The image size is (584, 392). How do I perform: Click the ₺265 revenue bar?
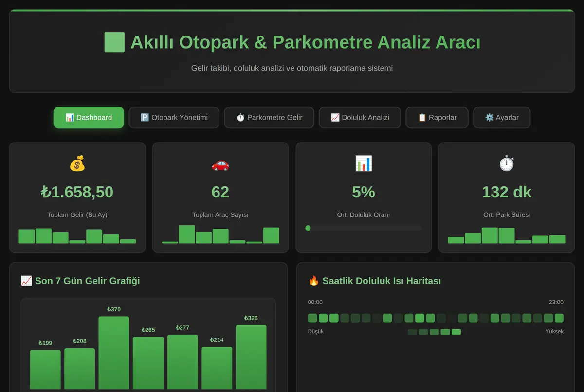click(148, 363)
